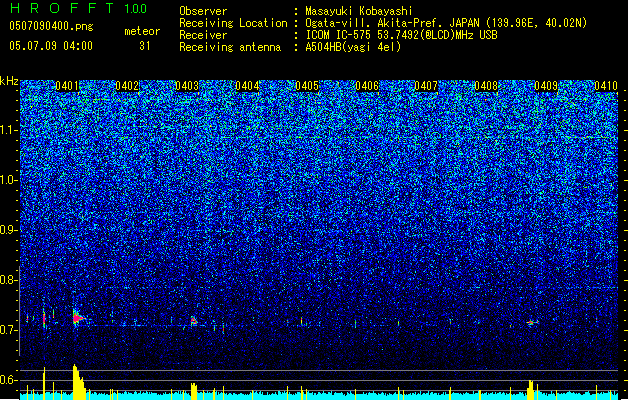Click the 0.9 frequency axis label
629x400 pixels.
(x=8, y=230)
